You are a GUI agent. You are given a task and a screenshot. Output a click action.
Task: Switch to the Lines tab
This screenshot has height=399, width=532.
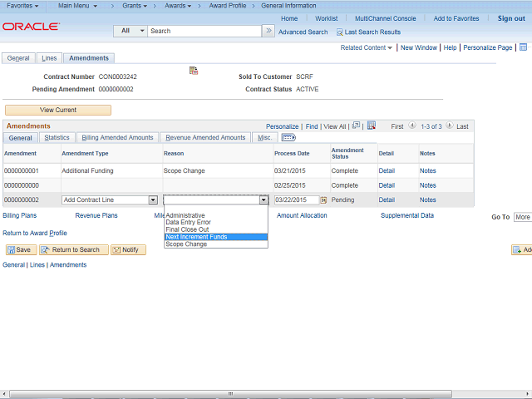click(x=49, y=58)
